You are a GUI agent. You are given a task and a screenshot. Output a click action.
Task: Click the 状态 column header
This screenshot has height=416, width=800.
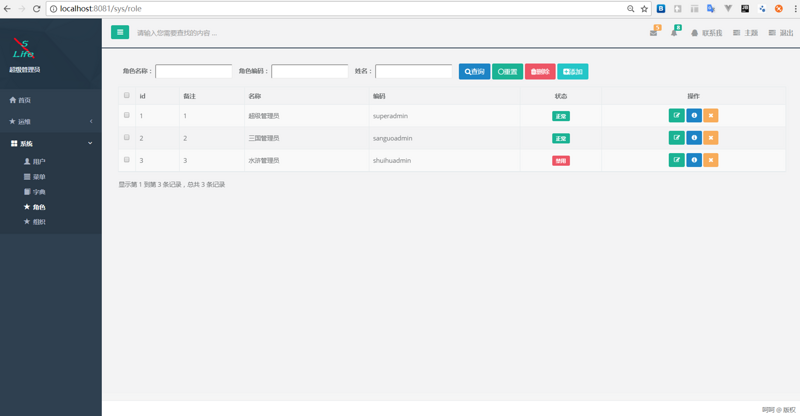point(561,96)
